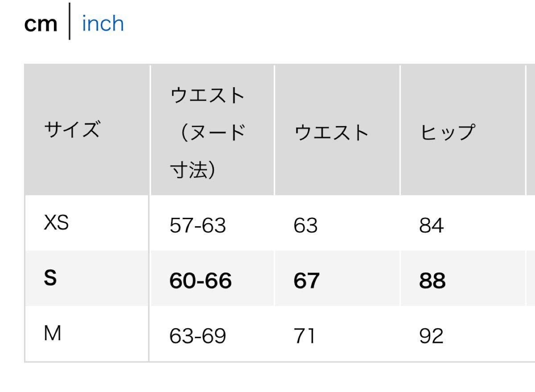
Task: Click the cut-off cell right of 88
Action: (x=531, y=279)
